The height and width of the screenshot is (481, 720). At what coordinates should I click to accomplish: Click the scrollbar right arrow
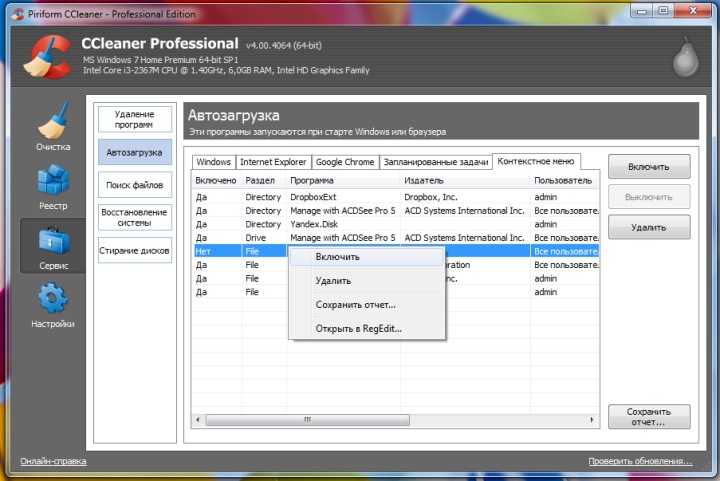592,419
